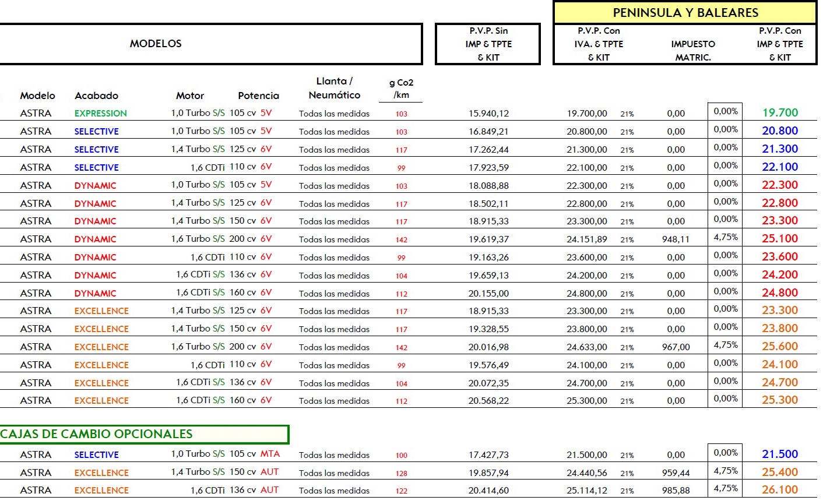Click the orange 26.100 final price
Image resolution: width=823 pixels, height=504 pixels.
pyautogui.click(x=780, y=490)
